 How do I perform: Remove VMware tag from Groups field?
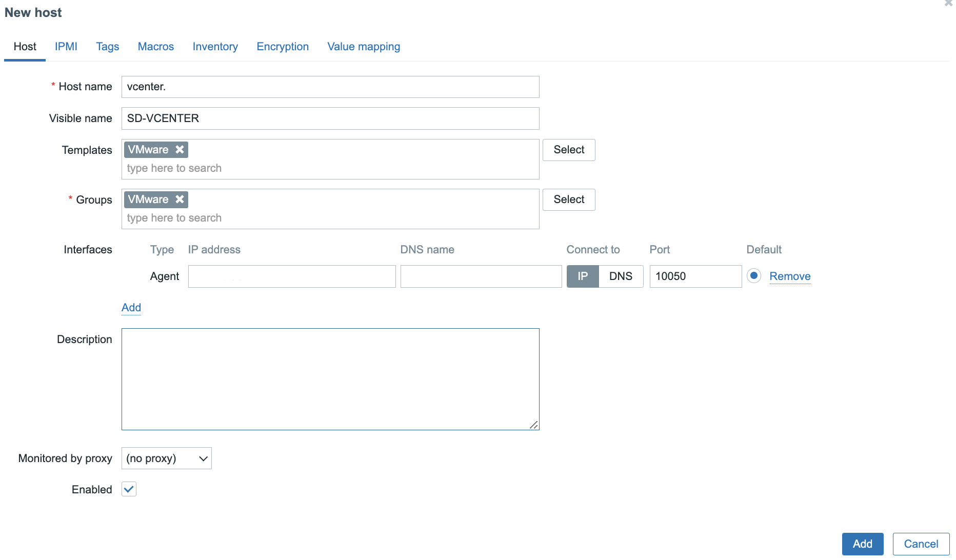click(x=180, y=199)
